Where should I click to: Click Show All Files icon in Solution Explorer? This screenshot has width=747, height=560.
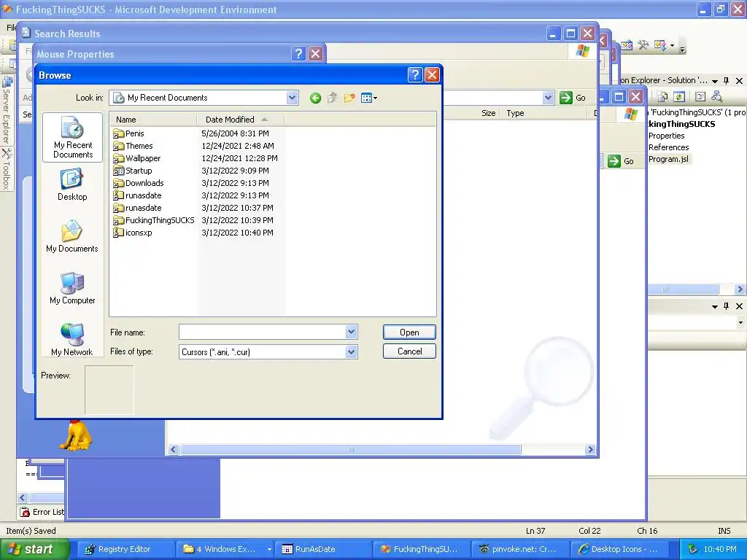(662, 97)
